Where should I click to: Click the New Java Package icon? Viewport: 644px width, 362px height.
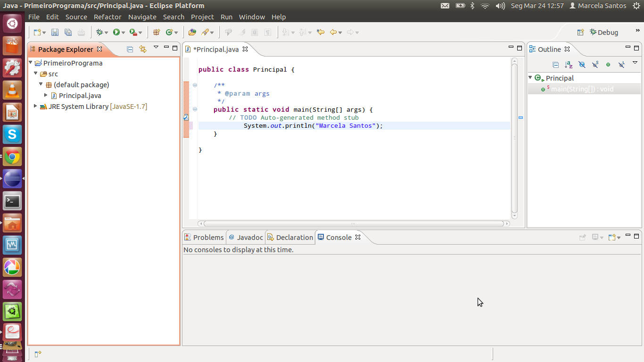tap(157, 33)
